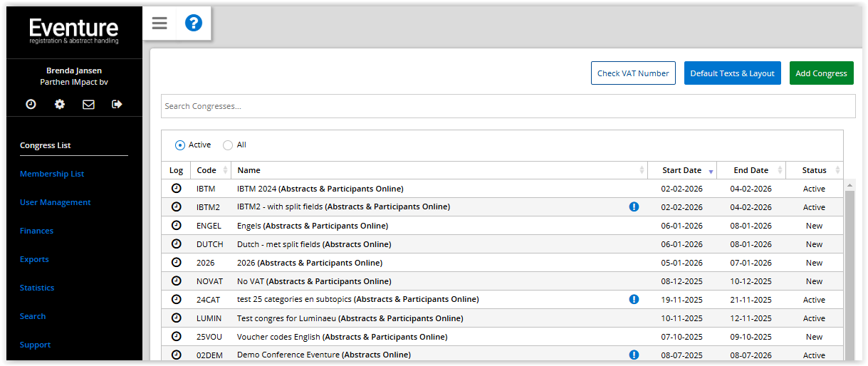Click the congress list vertical scrollbar
Screen dimensions: 868x366
tap(849, 271)
